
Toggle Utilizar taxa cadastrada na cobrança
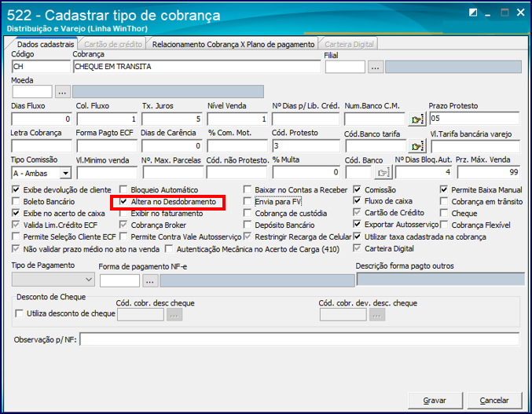tap(358, 236)
